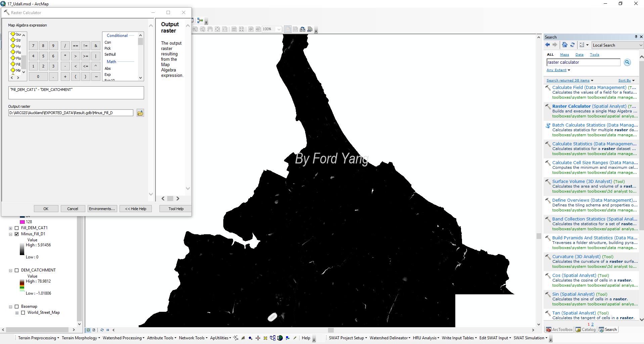Click the Change Layout icon
This screenshot has width=644, height=344.
click(x=303, y=29)
